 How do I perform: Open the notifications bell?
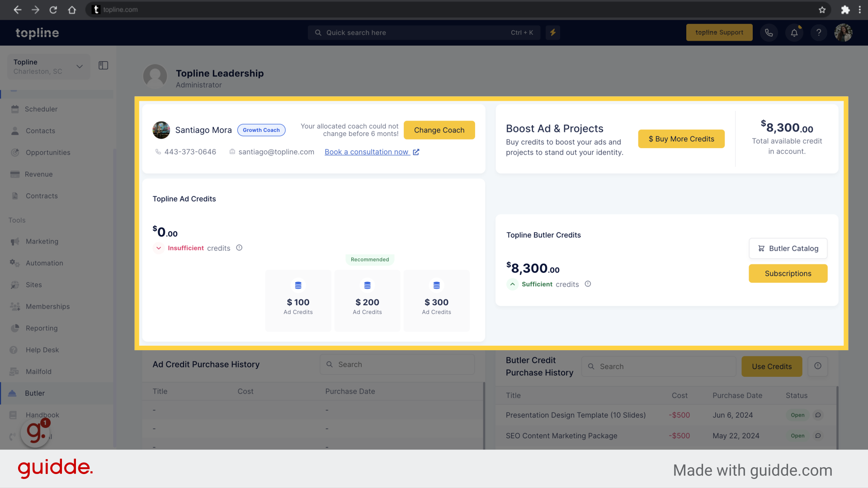(x=794, y=33)
